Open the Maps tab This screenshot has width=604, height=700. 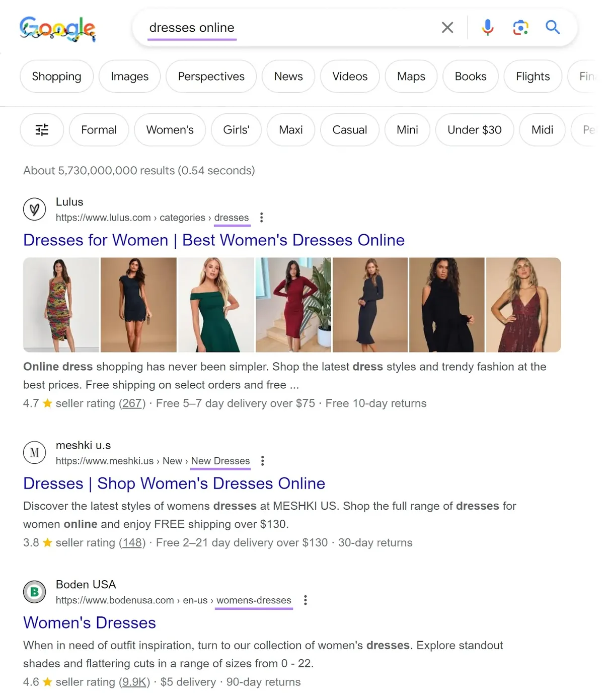411,76
